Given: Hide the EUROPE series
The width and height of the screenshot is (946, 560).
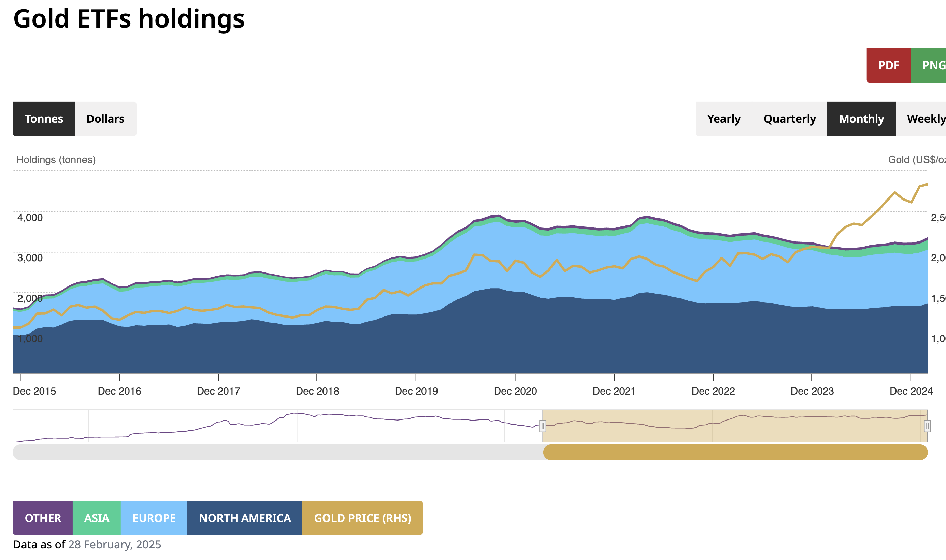Looking at the screenshot, I should click(154, 518).
